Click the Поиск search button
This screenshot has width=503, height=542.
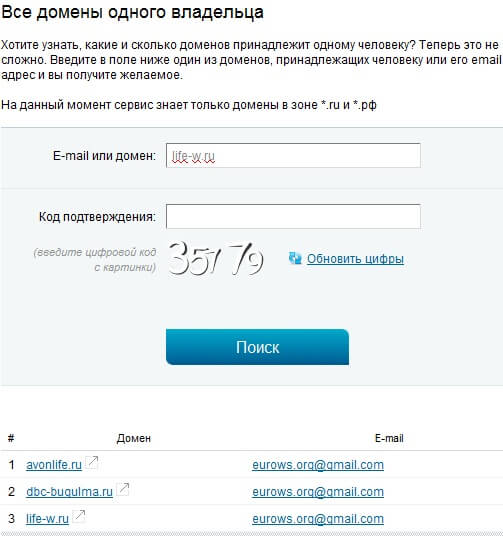257,347
